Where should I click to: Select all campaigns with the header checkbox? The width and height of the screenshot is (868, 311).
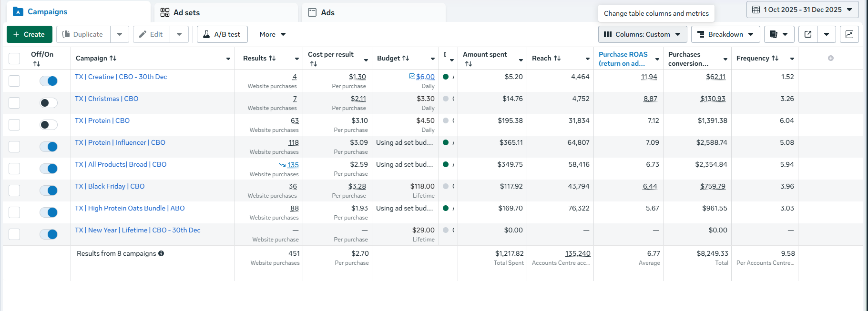click(x=14, y=59)
